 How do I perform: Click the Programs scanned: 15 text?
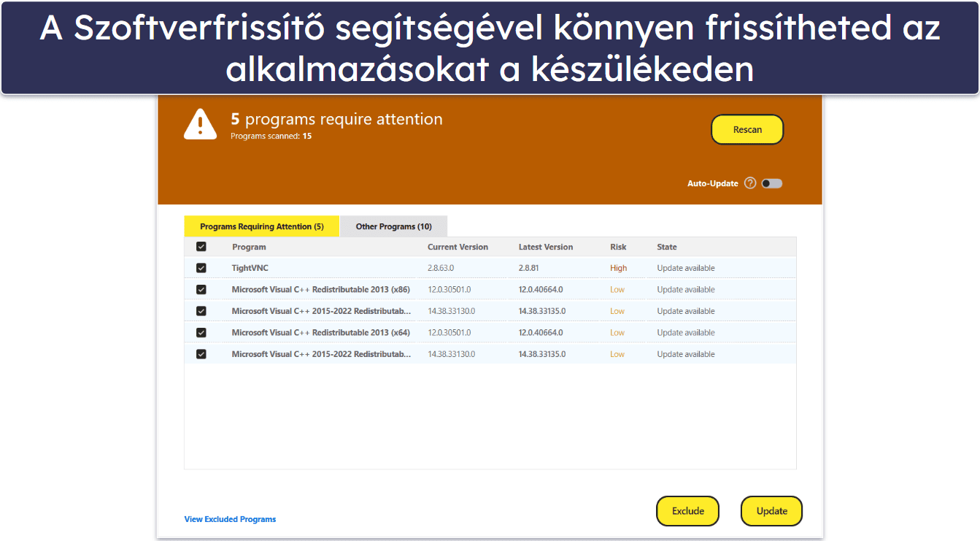[271, 136]
